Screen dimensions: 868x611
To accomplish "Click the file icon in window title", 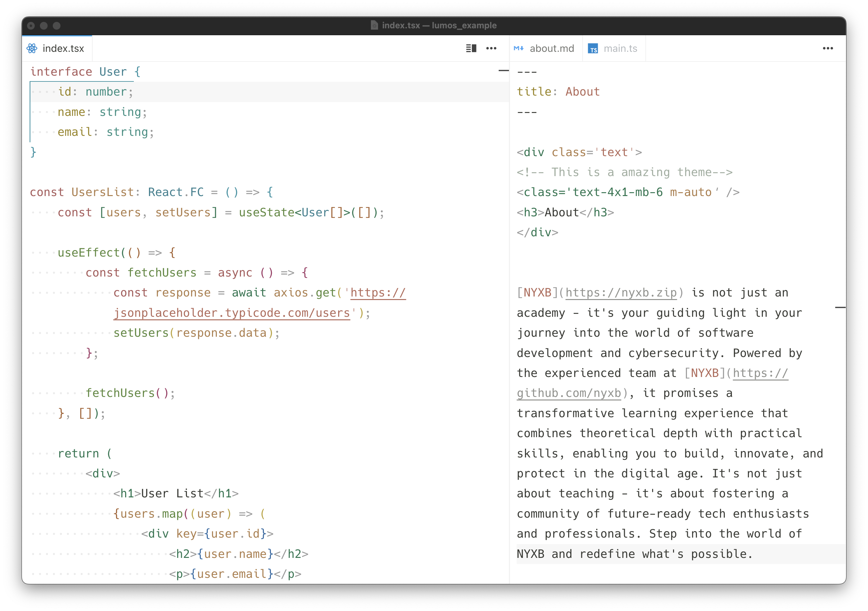I will coord(374,25).
